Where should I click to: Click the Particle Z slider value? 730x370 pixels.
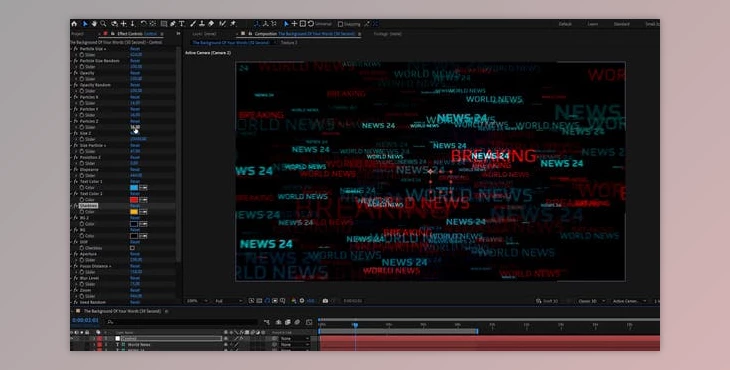(x=135, y=127)
